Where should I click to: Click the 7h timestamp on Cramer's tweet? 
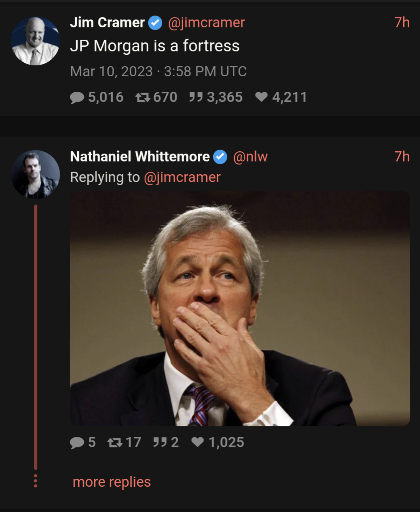point(402,23)
